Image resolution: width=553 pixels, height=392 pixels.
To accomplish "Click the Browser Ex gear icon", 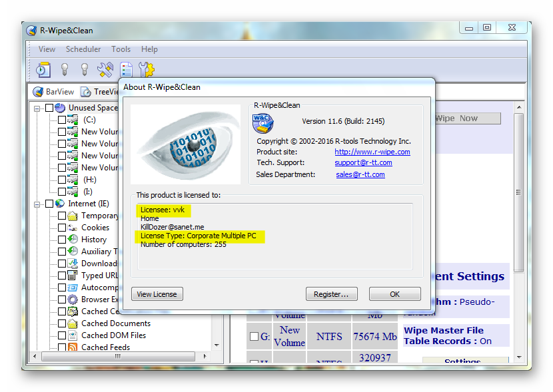I will [x=73, y=299].
